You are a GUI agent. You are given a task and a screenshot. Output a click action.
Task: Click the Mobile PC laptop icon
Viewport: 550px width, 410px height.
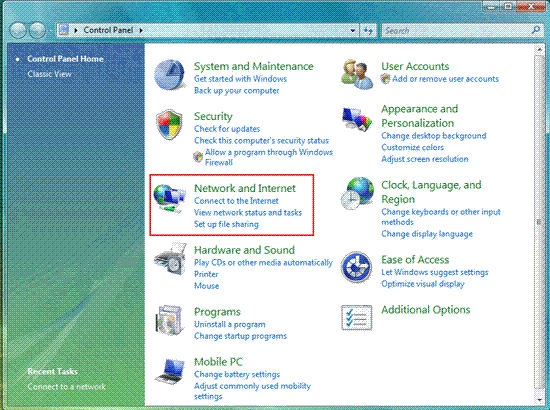coord(170,371)
